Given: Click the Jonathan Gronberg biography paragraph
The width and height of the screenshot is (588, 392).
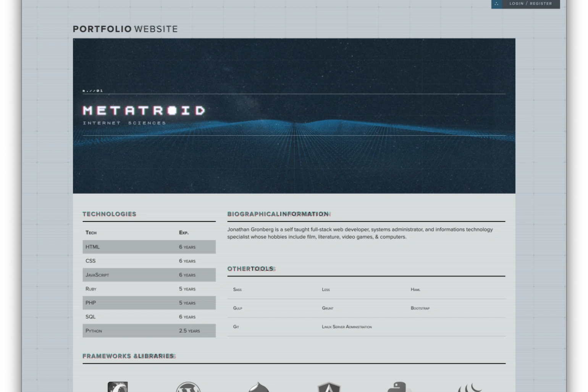Looking at the screenshot, I should pyautogui.click(x=360, y=233).
